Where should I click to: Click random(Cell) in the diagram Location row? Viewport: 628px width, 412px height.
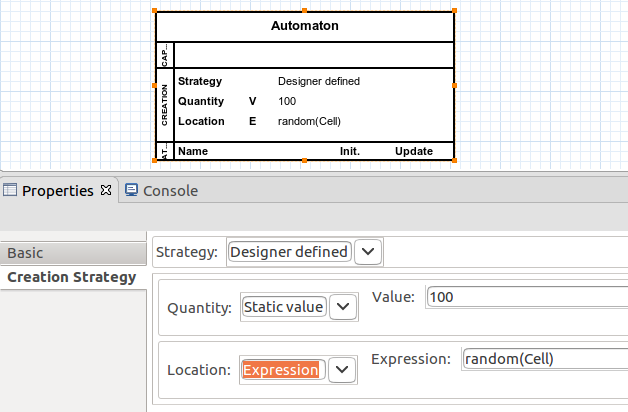click(311, 121)
